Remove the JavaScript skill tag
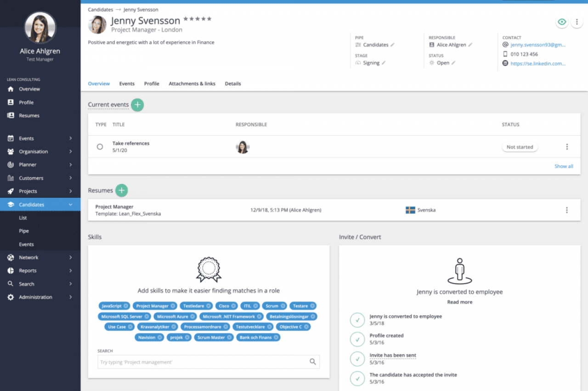Image resolution: width=588 pixels, height=391 pixels. 126,306
